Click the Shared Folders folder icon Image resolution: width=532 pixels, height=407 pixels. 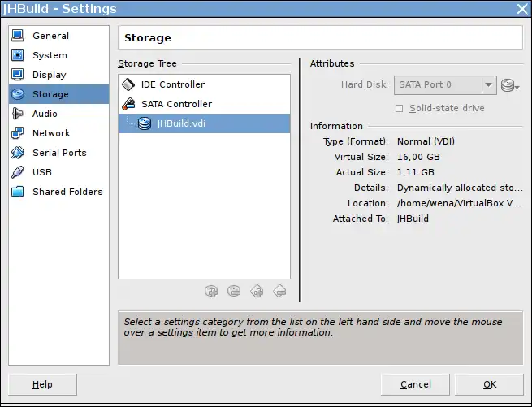click(x=18, y=192)
